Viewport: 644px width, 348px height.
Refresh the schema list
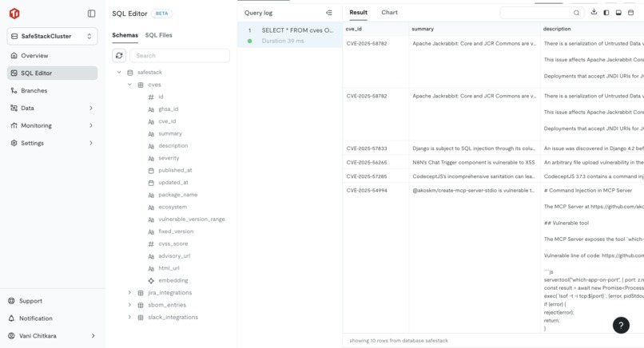tap(119, 55)
